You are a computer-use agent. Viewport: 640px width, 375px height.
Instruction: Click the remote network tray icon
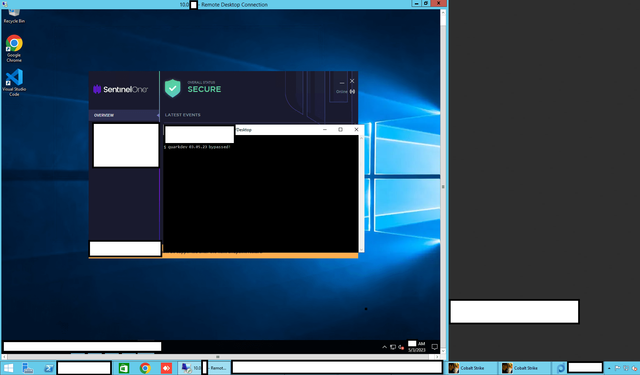tap(393, 347)
